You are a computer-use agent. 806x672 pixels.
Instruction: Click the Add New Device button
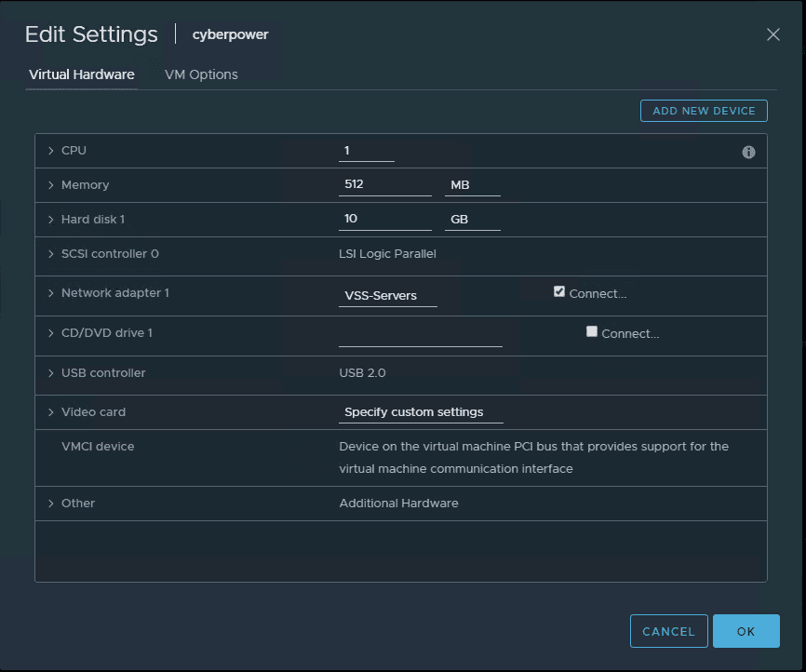[704, 111]
